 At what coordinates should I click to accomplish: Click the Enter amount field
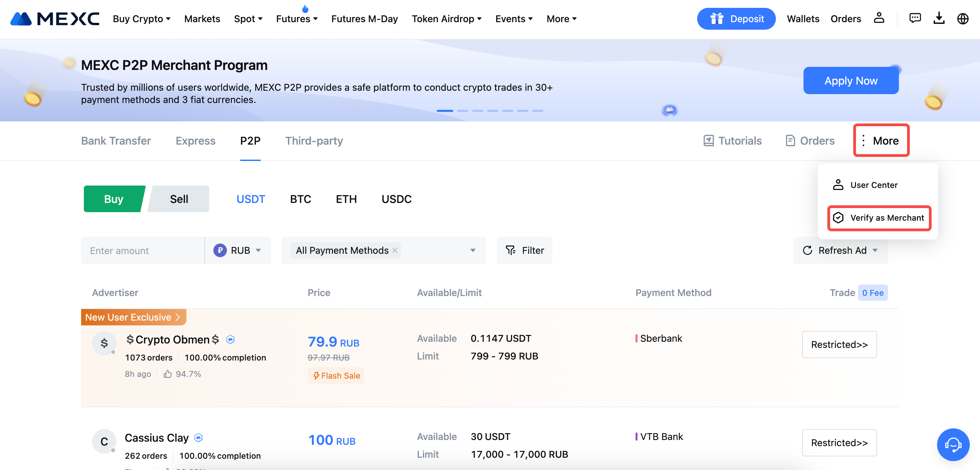[x=143, y=250]
